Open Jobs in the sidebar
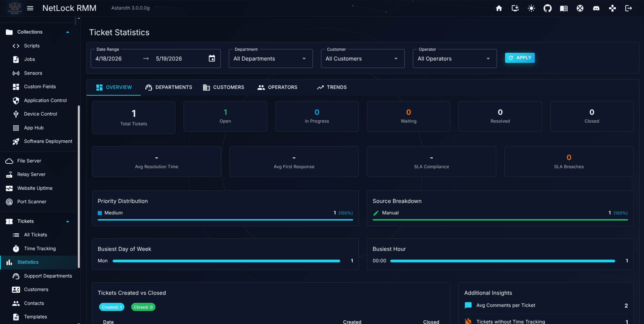This screenshot has height=324, width=644. coord(39,59)
